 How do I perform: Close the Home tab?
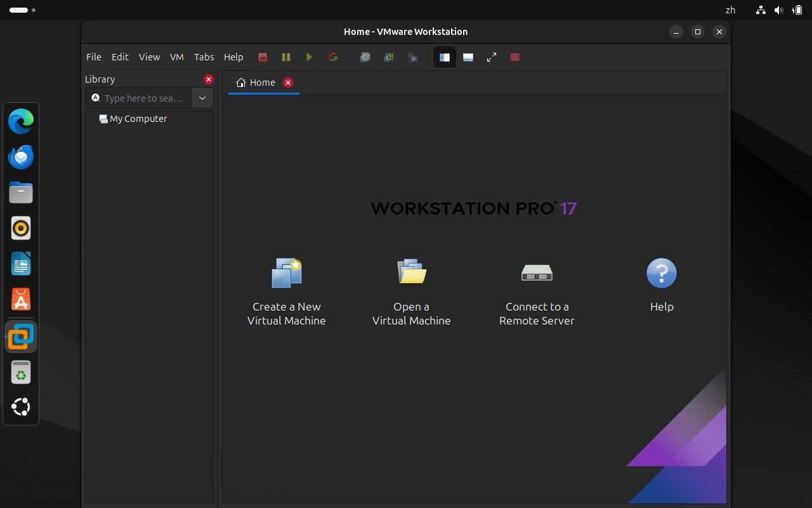pos(288,83)
